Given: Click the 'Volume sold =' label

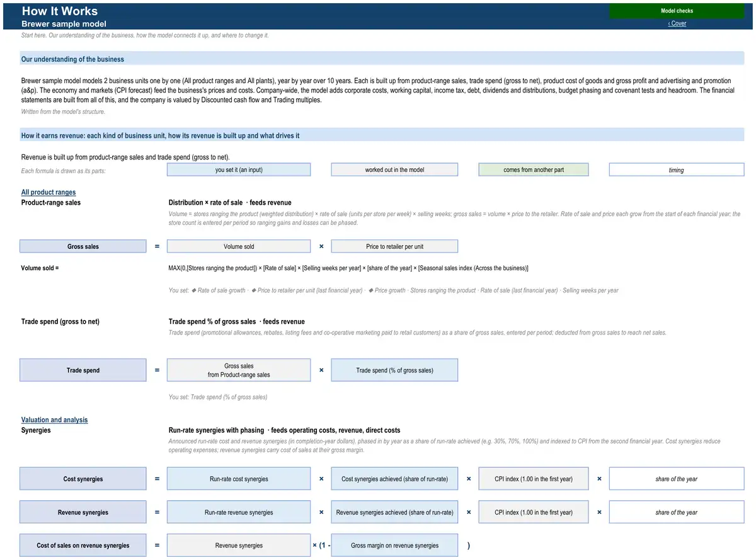Looking at the screenshot, I should click(x=40, y=268).
